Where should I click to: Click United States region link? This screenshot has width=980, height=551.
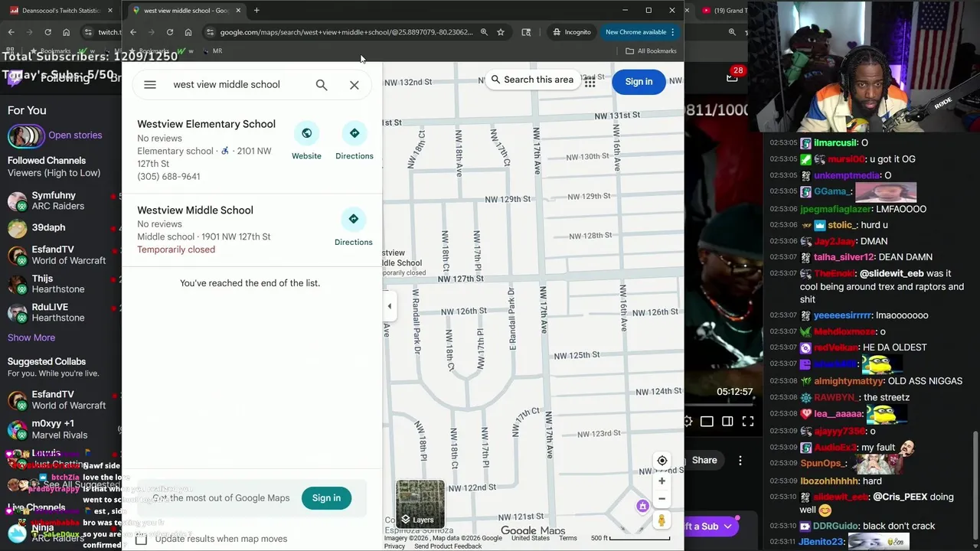click(x=530, y=539)
